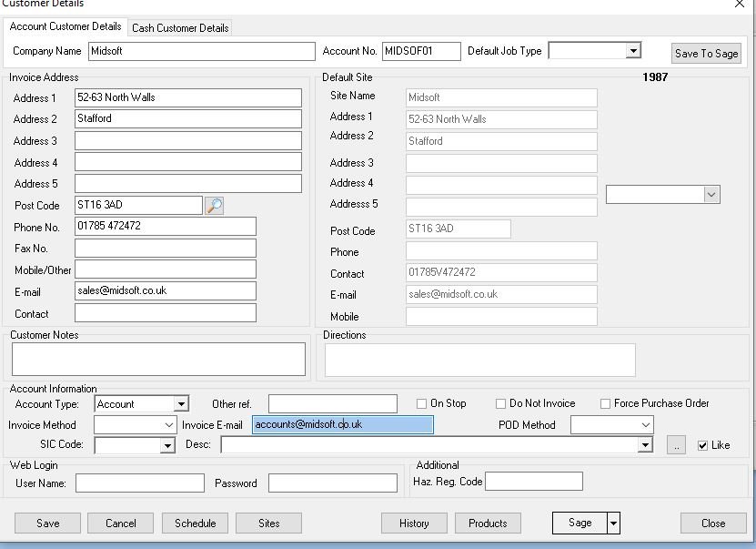
Task: Click the Save To Sage button
Action: tap(706, 54)
